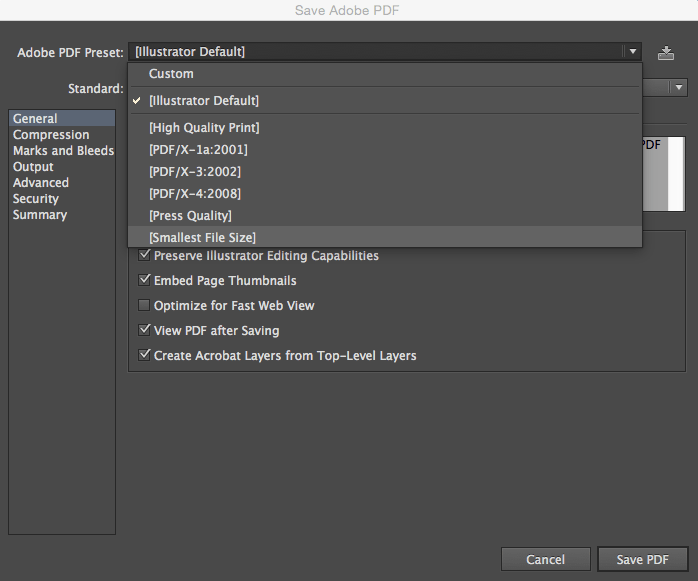Image resolution: width=698 pixels, height=581 pixels.
Task: Open the Compression settings section
Action: pyautogui.click(x=62, y=134)
